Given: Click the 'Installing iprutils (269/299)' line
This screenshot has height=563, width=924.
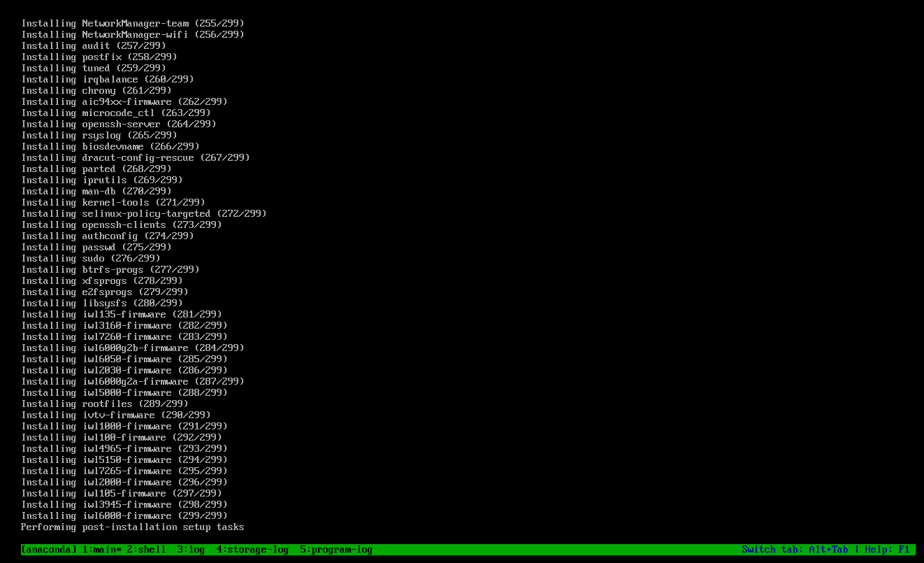Looking at the screenshot, I should click(x=102, y=180).
